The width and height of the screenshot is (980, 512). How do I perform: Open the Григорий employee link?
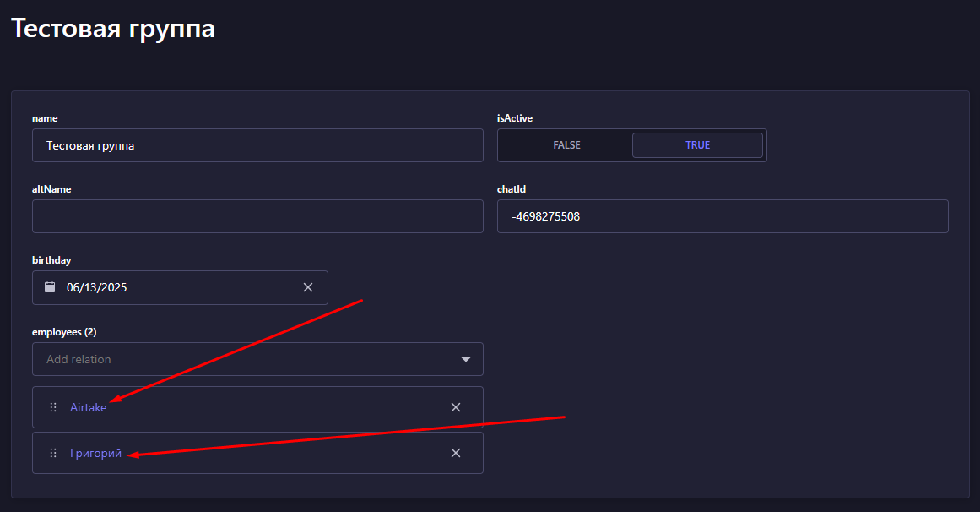(95, 453)
